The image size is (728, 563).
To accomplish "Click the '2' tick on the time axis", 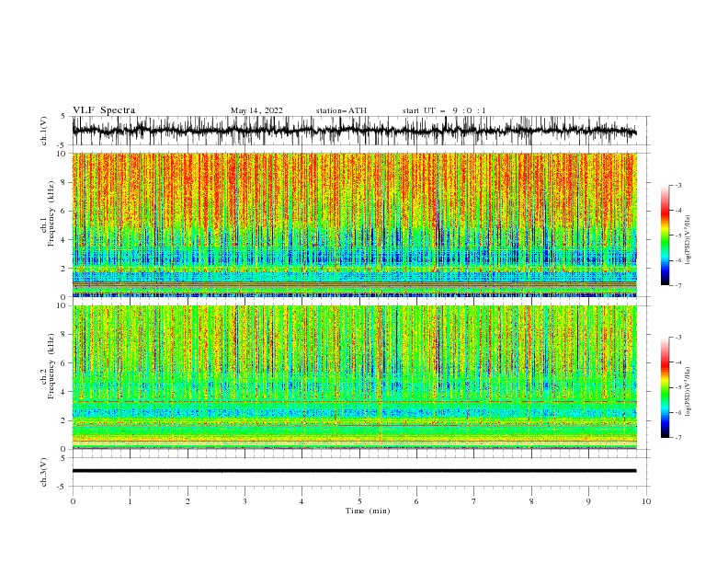I will 188,501.
